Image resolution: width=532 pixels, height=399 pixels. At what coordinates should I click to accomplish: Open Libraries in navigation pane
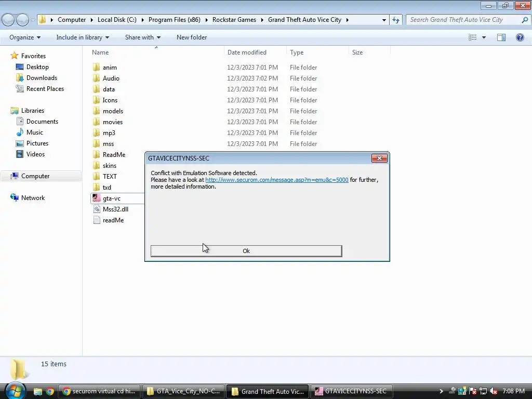tap(33, 111)
